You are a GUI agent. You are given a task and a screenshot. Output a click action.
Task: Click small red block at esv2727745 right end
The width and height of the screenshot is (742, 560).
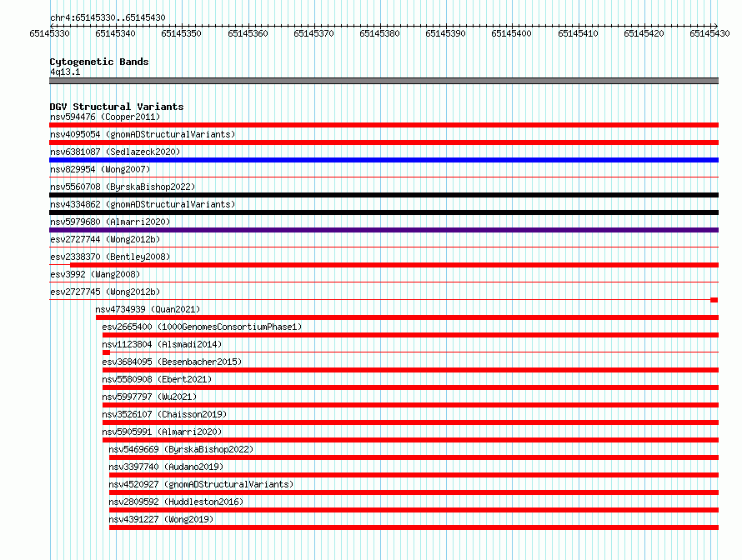tap(714, 300)
